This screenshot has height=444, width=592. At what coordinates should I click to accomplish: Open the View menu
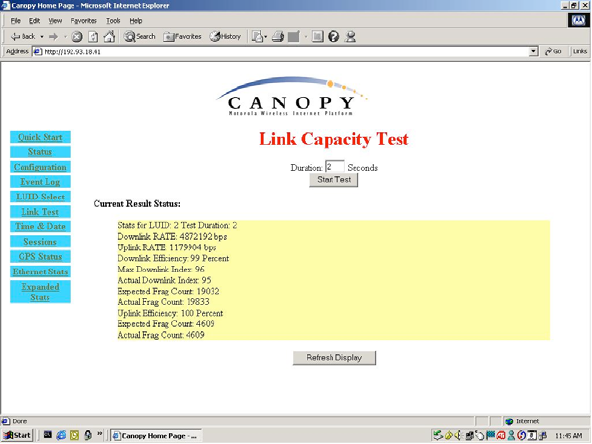point(55,21)
